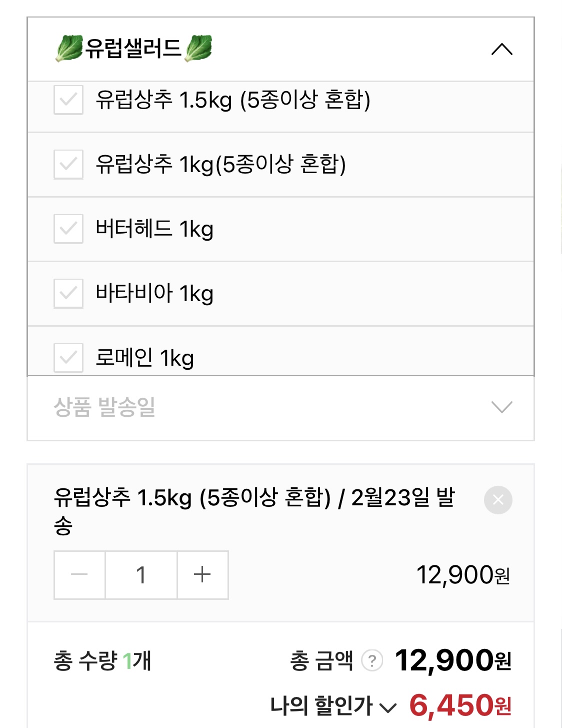Decrease quantity with the minus button
Screen dimensions: 562x728
point(79,575)
